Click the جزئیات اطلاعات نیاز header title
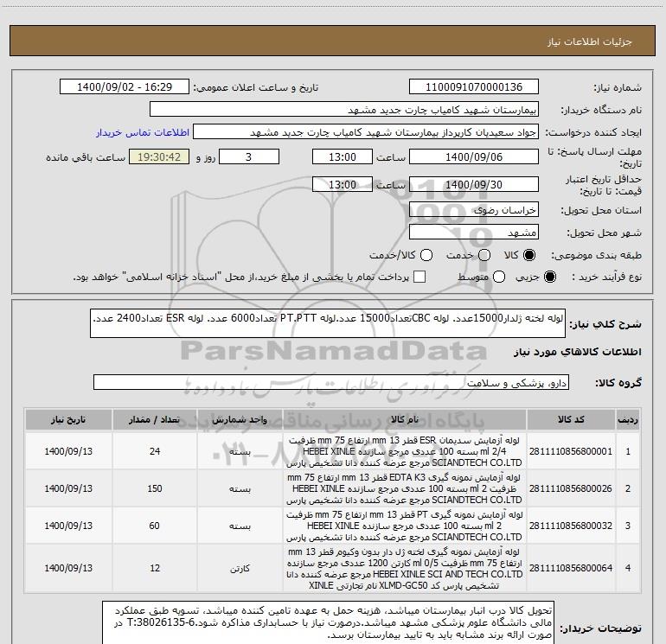Screen dimensions: 666x644 590,41
